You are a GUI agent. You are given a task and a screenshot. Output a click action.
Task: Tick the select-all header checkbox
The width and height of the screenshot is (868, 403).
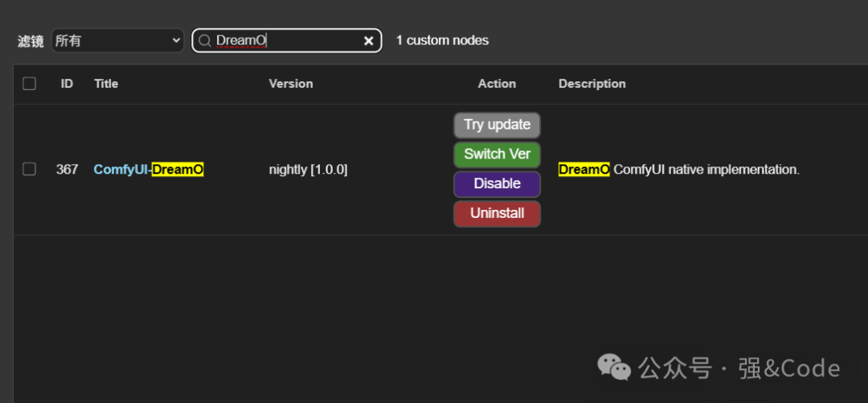pos(30,84)
